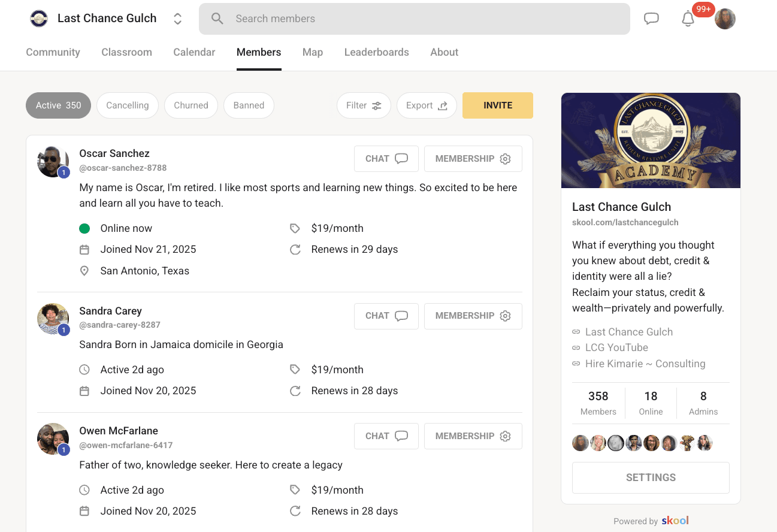
Task: Open the Filter options dropdown
Action: (x=364, y=105)
